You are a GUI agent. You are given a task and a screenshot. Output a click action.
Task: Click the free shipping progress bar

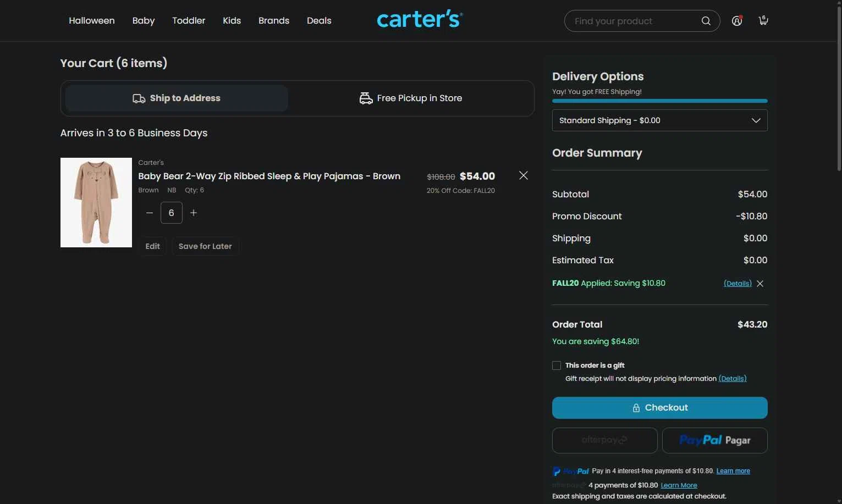coord(660,101)
